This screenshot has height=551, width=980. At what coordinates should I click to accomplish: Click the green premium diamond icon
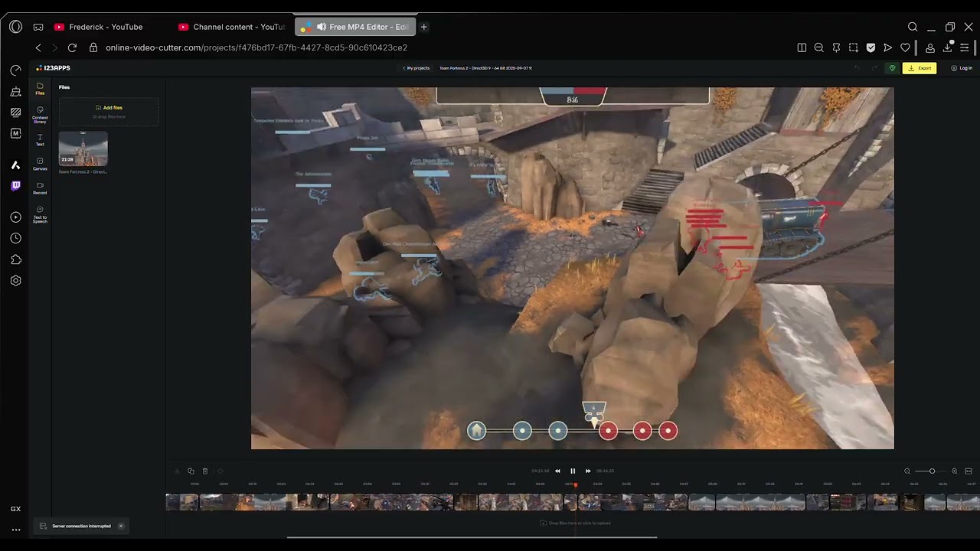[x=892, y=68]
